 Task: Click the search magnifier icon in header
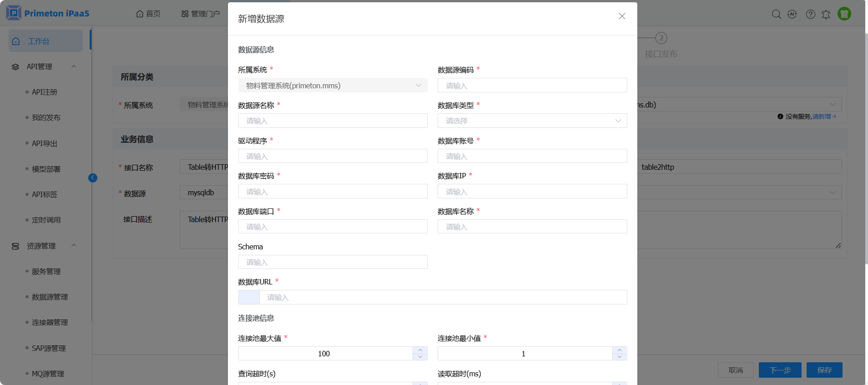776,14
